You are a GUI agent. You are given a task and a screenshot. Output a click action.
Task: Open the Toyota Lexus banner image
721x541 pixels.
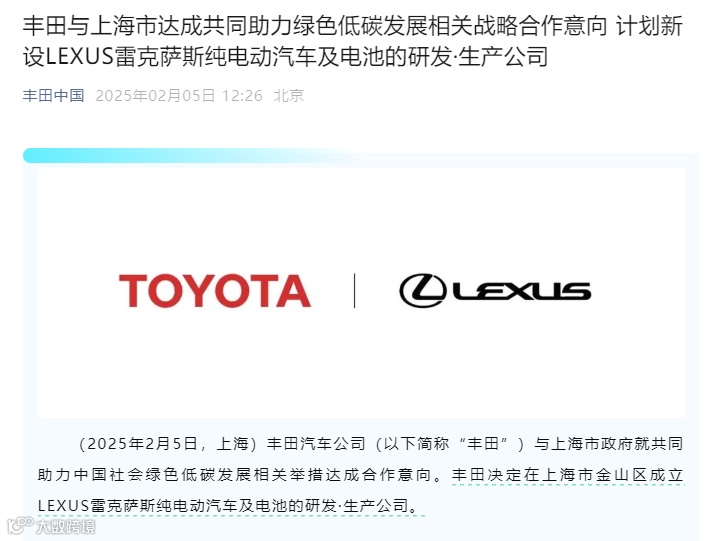click(361, 293)
